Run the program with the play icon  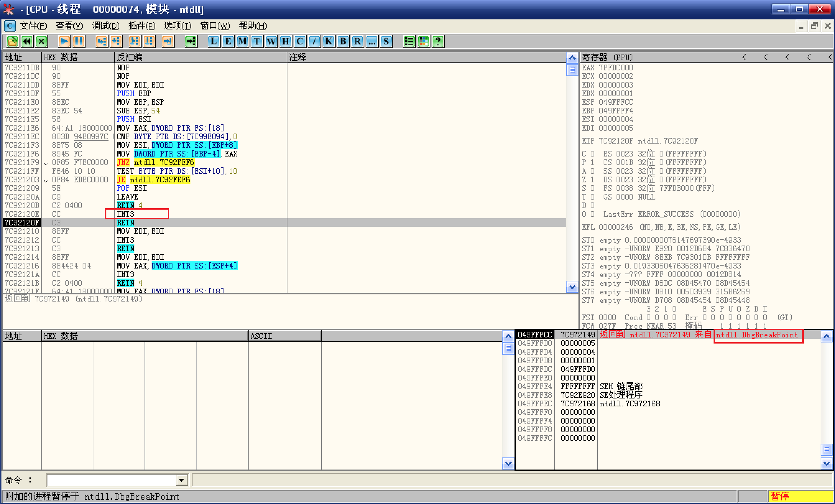[x=64, y=41]
